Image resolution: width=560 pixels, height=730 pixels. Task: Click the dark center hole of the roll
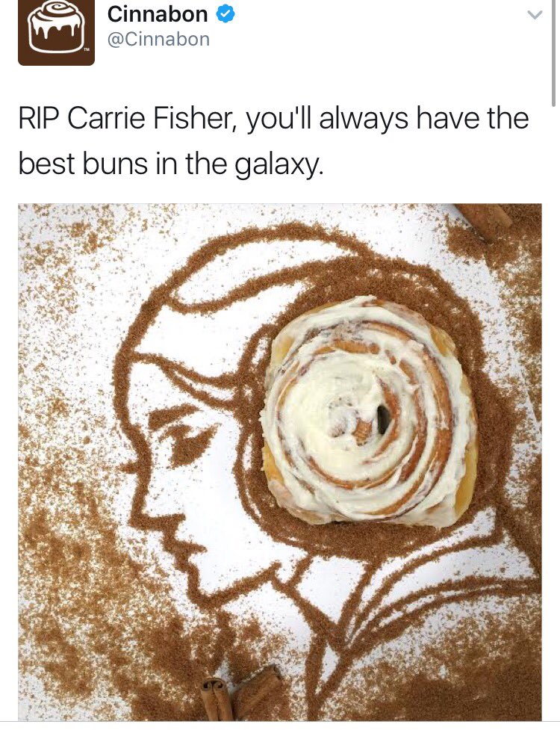[x=384, y=418]
